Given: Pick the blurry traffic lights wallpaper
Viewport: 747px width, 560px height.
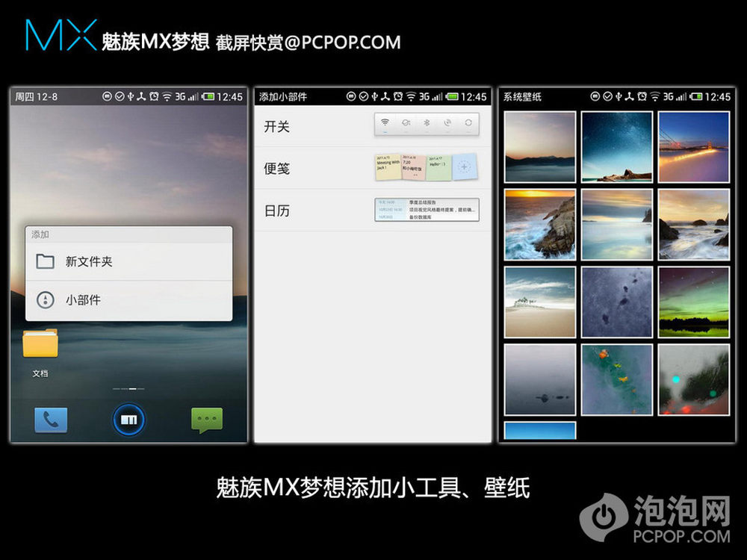Looking at the screenshot, I should tap(694, 379).
